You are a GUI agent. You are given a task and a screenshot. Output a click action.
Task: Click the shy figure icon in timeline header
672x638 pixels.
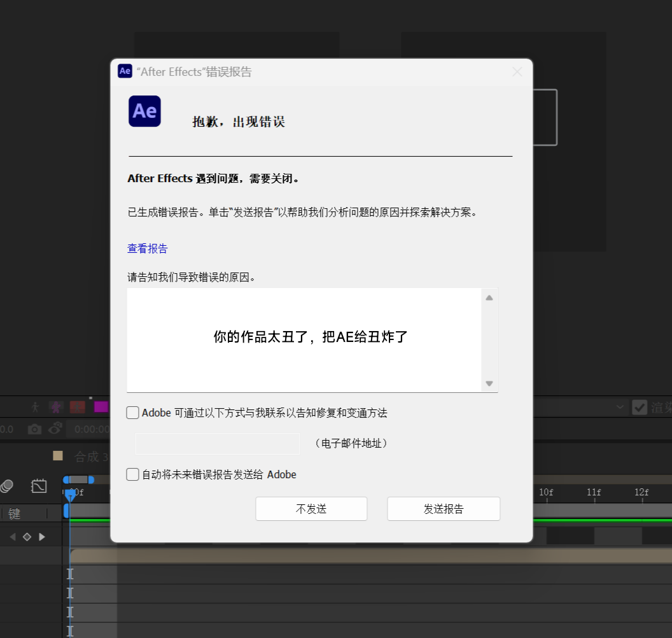tap(35, 407)
